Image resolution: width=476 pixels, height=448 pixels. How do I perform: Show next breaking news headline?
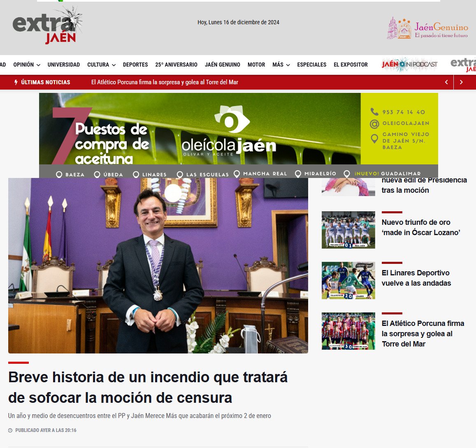(x=461, y=82)
